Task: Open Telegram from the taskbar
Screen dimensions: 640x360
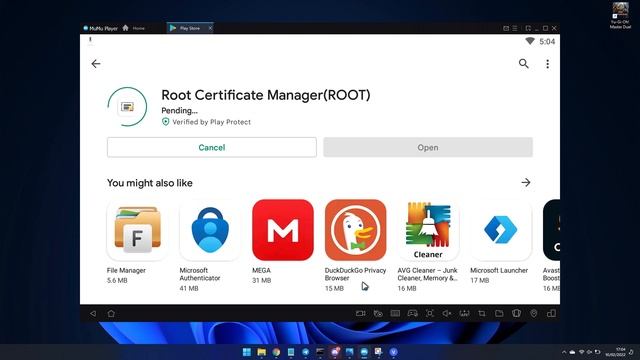Action: point(306,352)
